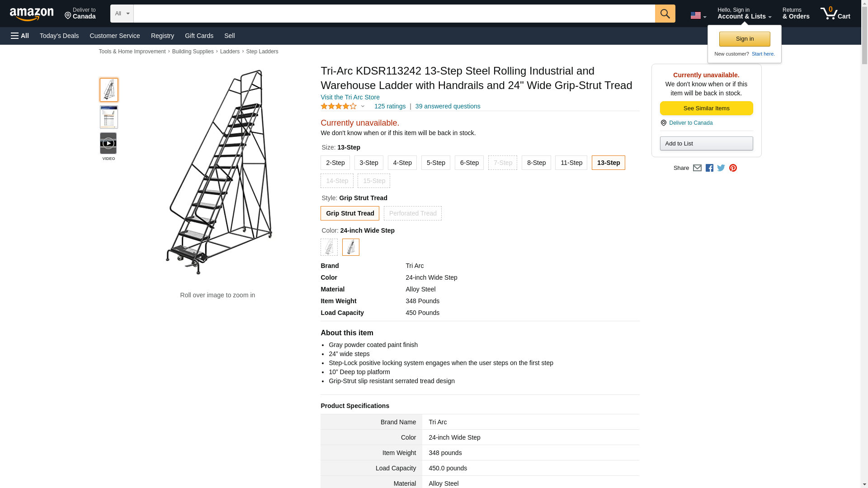Share product via email icon
This screenshot has height=488, width=868.
[x=697, y=168]
